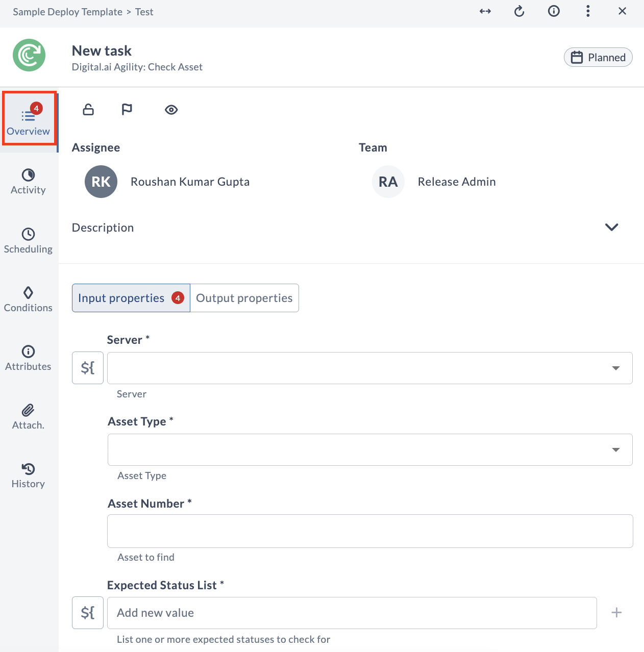Image resolution: width=644 pixels, height=652 pixels.
Task: Click the Asset Number input field
Action: point(370,531)
